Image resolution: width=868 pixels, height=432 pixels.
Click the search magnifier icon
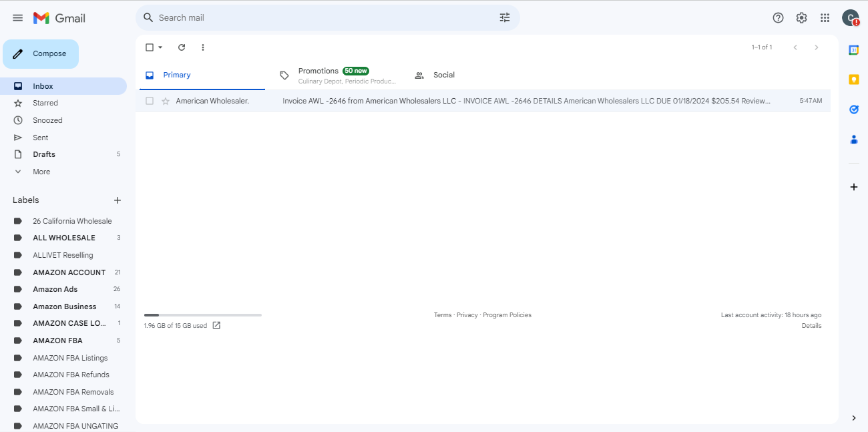[148, 17]
